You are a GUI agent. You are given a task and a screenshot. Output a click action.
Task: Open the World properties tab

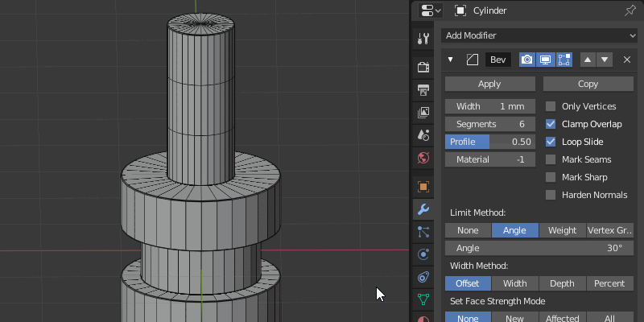(x=423, y=157)
